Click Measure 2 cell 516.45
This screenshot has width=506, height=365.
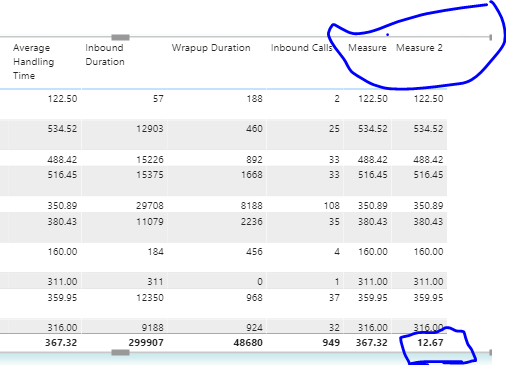click(x=428, y=175)
